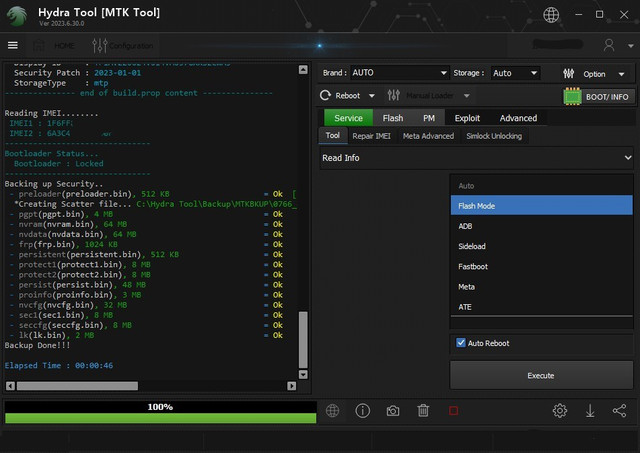Screen dimensions: 640x453
Task: Choose Fastboot in the mode list
Action: tap(542, 266)
